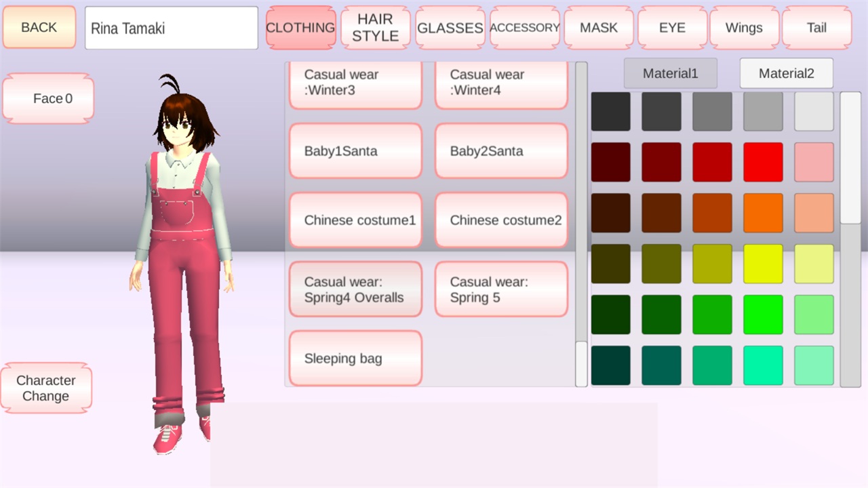Click the Character Change button
Screen dimensions: 868x488
[x=46, y=388]
